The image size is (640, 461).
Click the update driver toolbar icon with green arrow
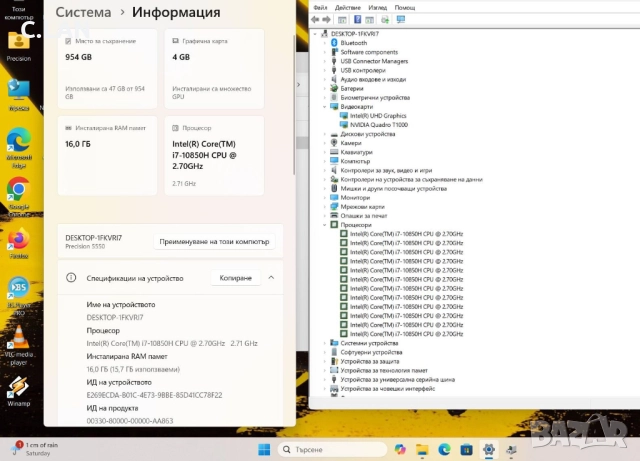[x=385, y=20]
